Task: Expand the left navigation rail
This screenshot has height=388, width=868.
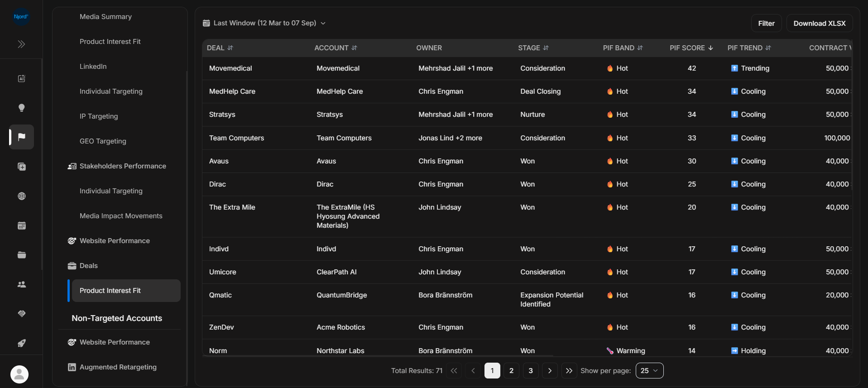Action: tap(21, 44)
